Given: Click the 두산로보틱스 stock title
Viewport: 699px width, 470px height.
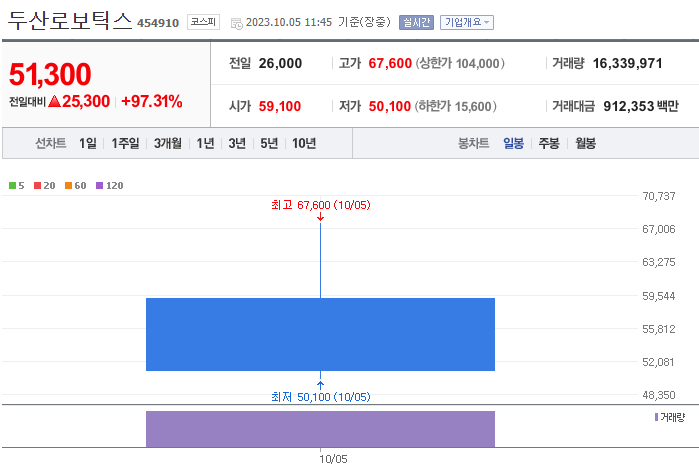Looking at the screenshot, I should pyautogui.click(x=70, y=21).
